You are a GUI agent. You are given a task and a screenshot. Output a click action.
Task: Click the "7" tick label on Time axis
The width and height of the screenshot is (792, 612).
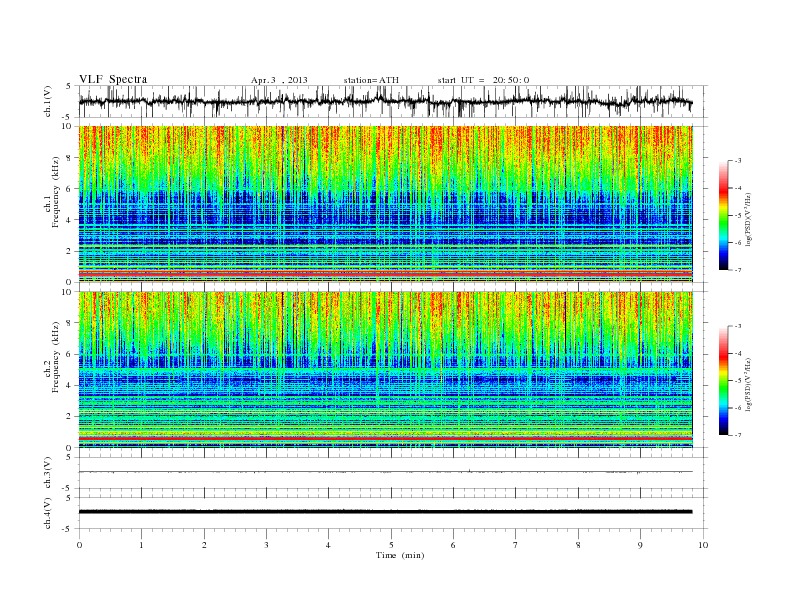pyautogui.click(x=516, y=545)
